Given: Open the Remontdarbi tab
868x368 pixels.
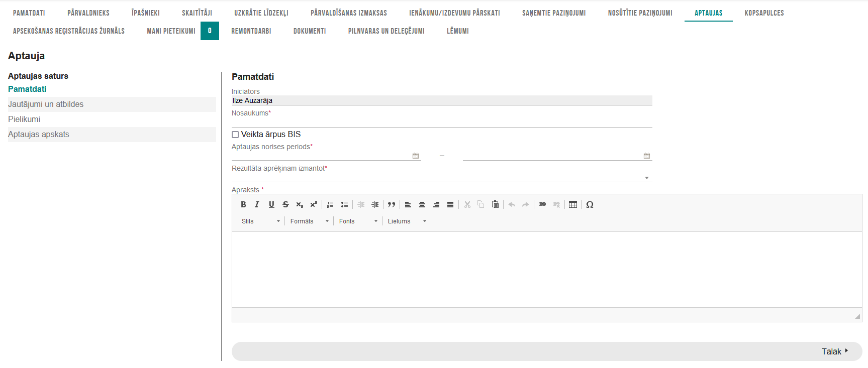Looking at the screenshot, I should pyautogui.click(x=251, y=31).
